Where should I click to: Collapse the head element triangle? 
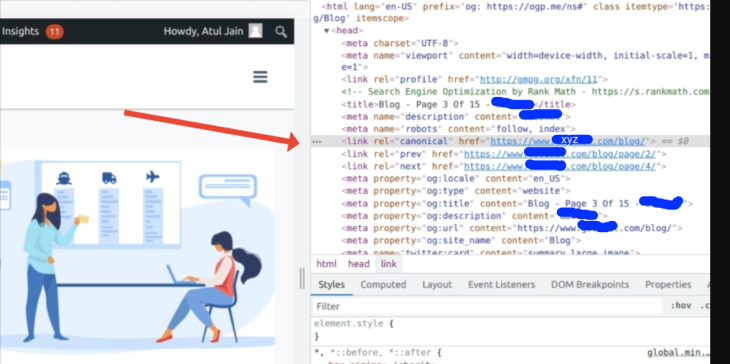(327, 31)
